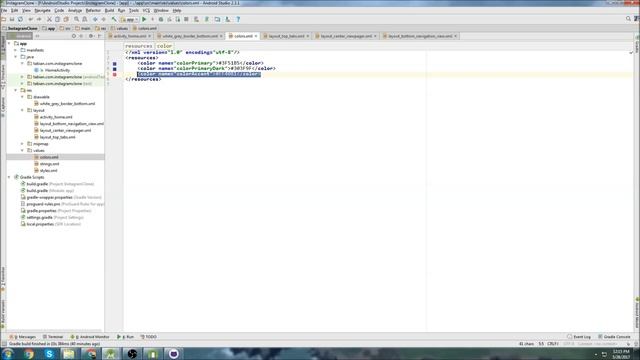
Task: Click the navigate Back arrow icon
Action: click(95, 19)
